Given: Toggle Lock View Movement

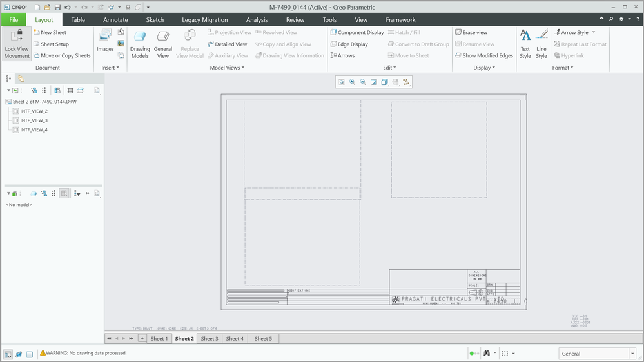Looking at the screenshot, I should pos(17,44).
